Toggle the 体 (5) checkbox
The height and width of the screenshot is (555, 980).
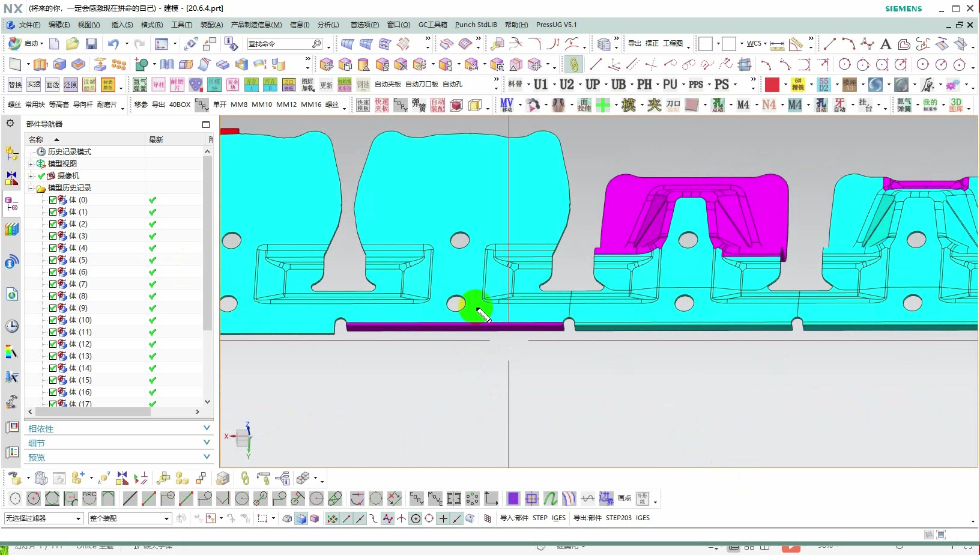click(x=53, y=260)
